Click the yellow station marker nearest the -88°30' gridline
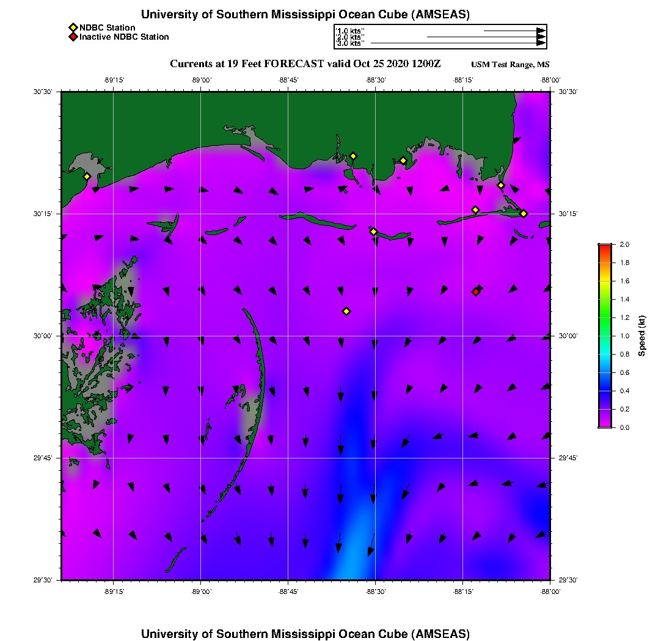Image resolution: width=672 pixels, height=641 pixels. tap(373, 231)
